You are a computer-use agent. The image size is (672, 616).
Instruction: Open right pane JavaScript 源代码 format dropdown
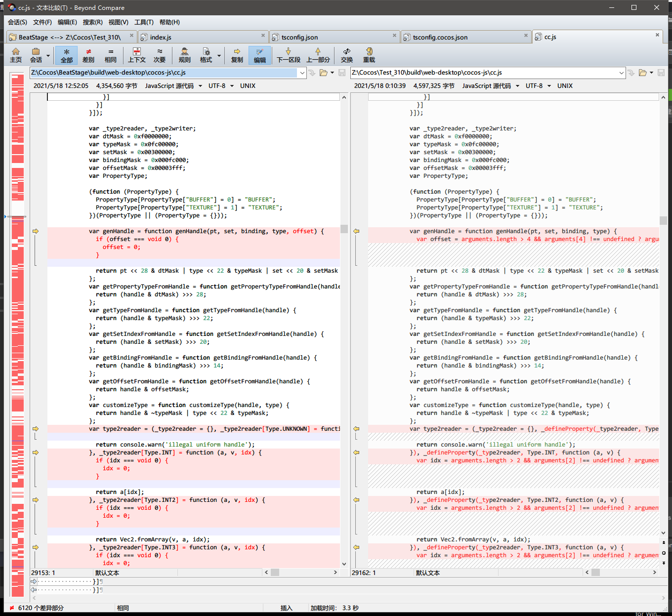(491, 86)
